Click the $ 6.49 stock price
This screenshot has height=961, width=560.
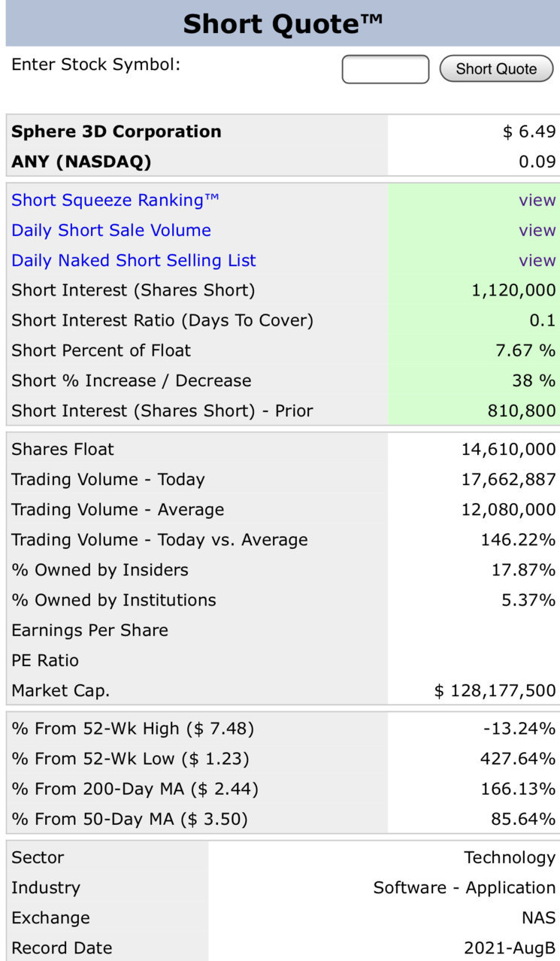[530, 132]
